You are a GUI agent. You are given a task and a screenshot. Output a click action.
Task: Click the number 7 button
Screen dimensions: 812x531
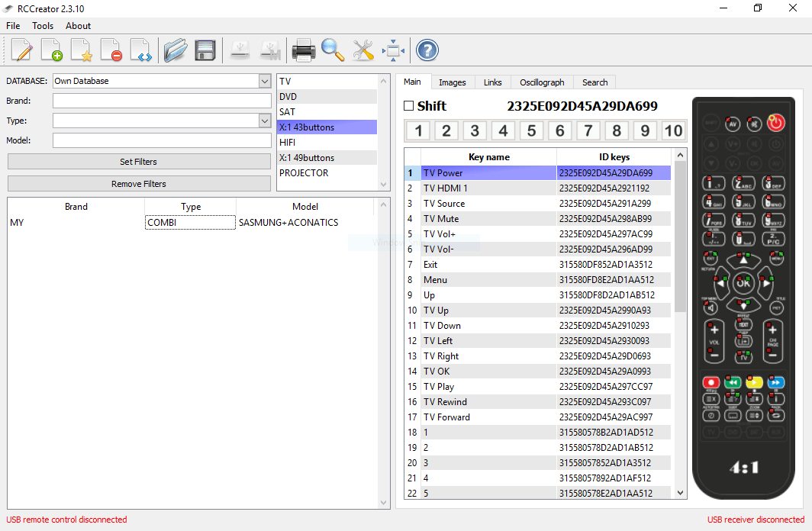[x=588, y=130]
